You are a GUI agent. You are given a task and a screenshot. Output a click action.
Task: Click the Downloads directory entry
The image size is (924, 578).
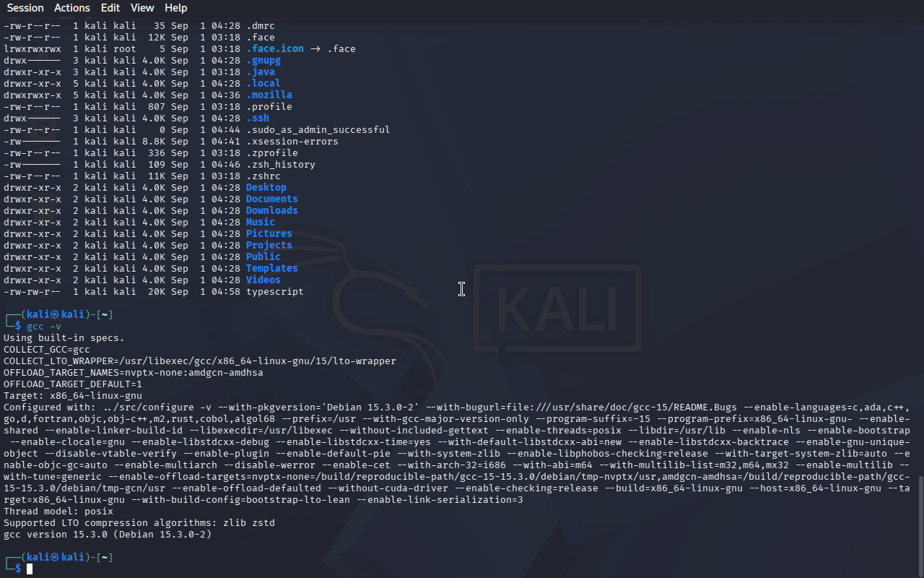tap(272, 210)
